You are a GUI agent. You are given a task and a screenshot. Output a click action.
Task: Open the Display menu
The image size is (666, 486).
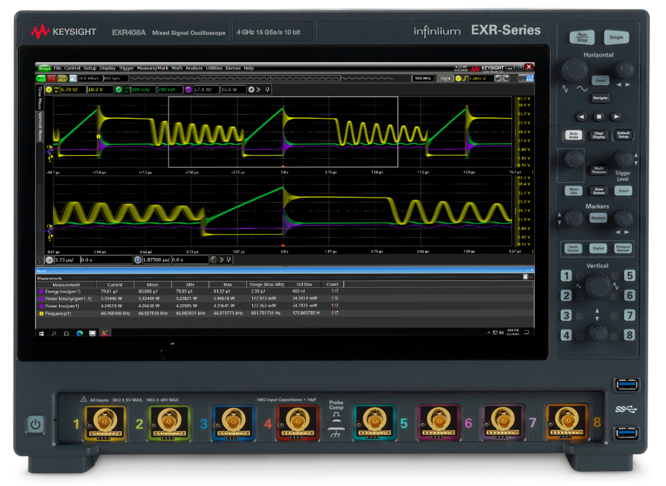(x=107, y=68)
